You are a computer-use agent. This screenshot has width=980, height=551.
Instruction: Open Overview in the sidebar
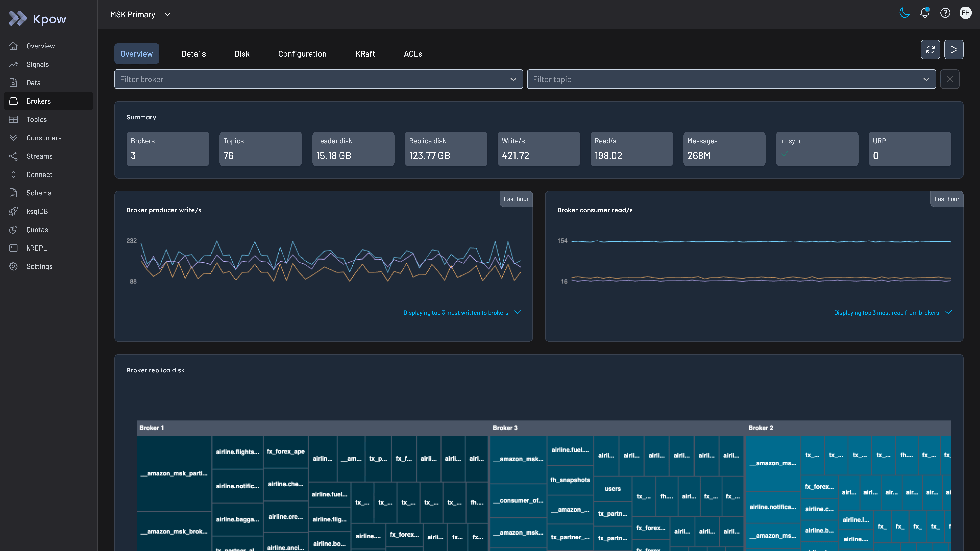tap(49, 46)
